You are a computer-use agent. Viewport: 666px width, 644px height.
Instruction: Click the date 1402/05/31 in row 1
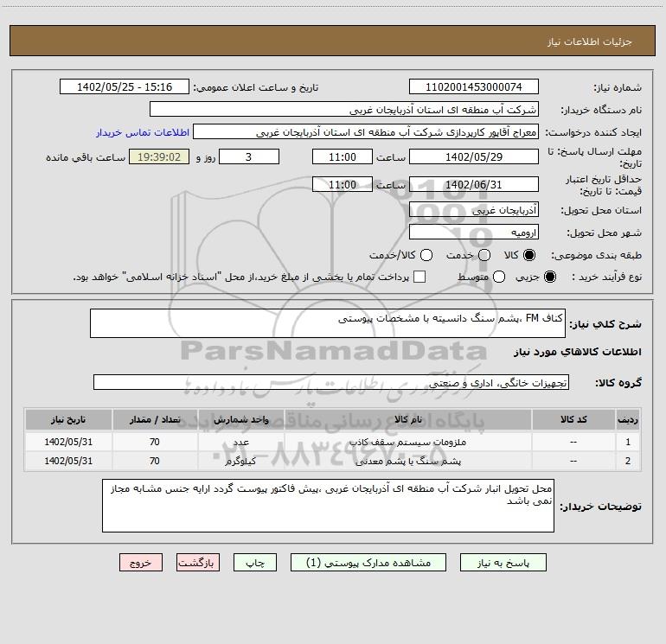tap(68, 442)
